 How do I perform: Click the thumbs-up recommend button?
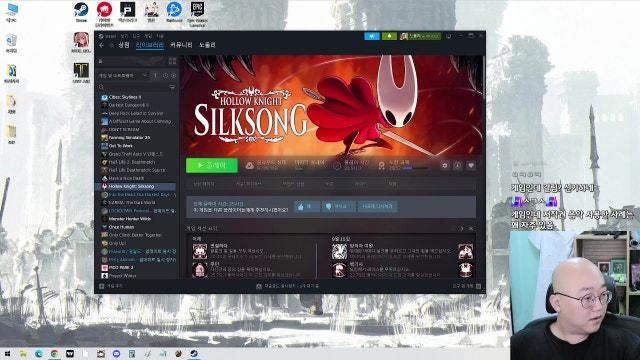306,207
